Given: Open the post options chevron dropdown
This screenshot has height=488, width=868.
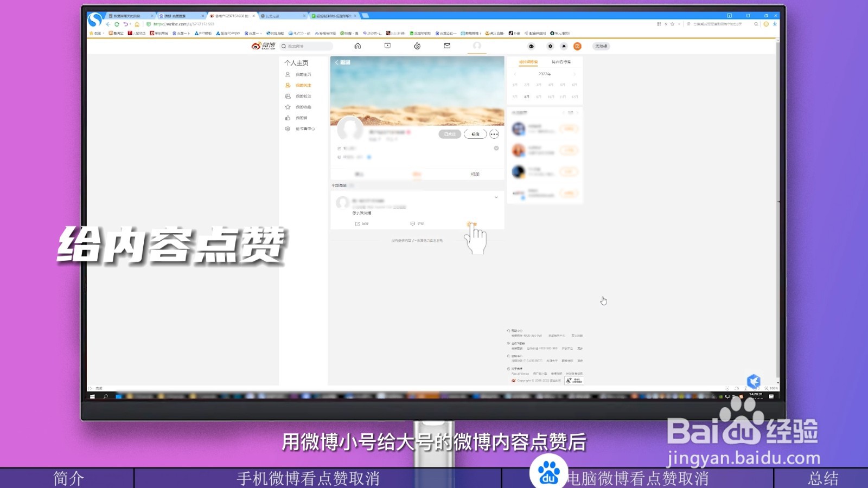Looking at the screenshot, I should tap(496, 197).
